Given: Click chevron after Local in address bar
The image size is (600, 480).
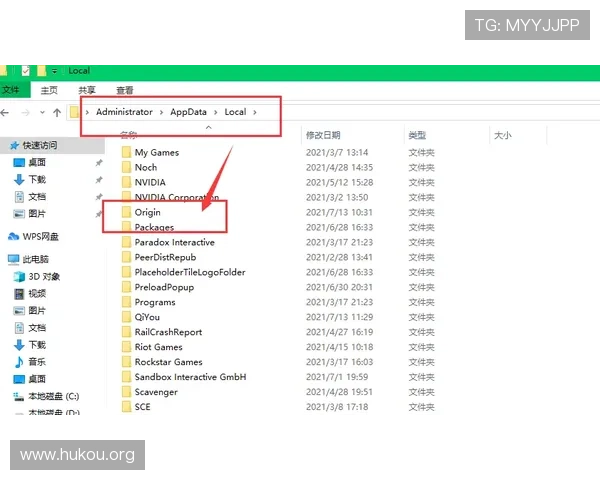Looking at the screenshot, I should (x=255, y=112).
